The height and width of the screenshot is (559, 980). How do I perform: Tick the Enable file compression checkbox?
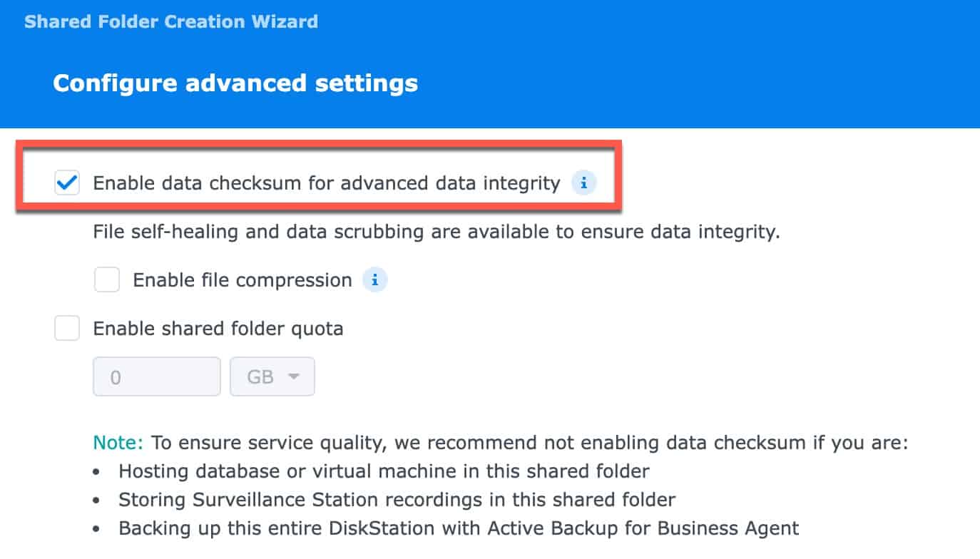pyautogui.click(x=107, y=280)
